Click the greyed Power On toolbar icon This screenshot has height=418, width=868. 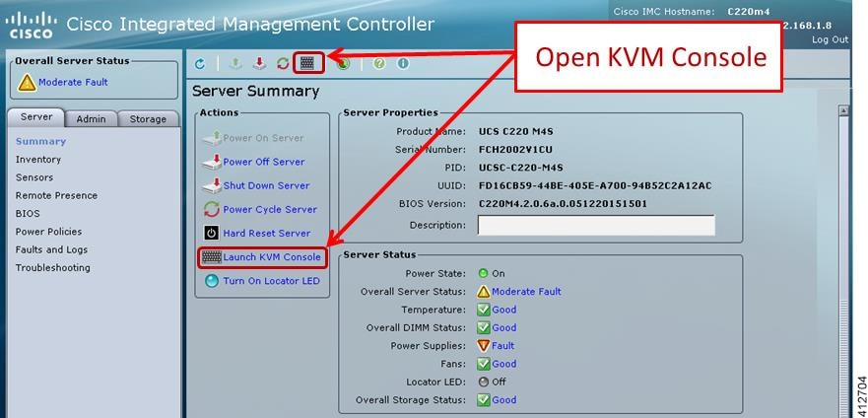point(235,64)
